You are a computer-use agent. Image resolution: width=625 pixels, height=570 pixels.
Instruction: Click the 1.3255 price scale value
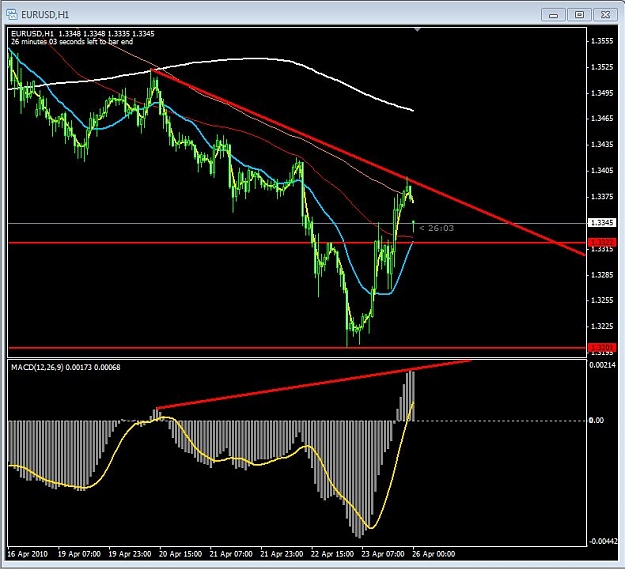[602, 300]
